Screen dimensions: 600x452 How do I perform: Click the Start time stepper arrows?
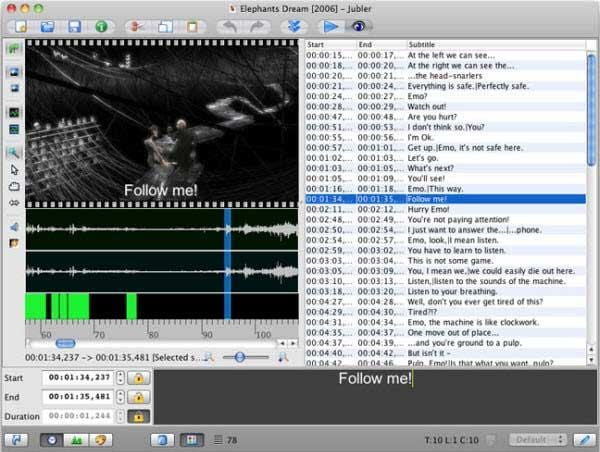[121, 378]
